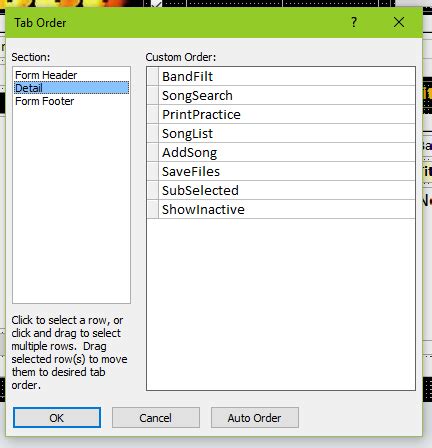This screenshot has width=432, height=448.
Task: Cancel the Tab Order dialog
Action: tap(156, 417)
